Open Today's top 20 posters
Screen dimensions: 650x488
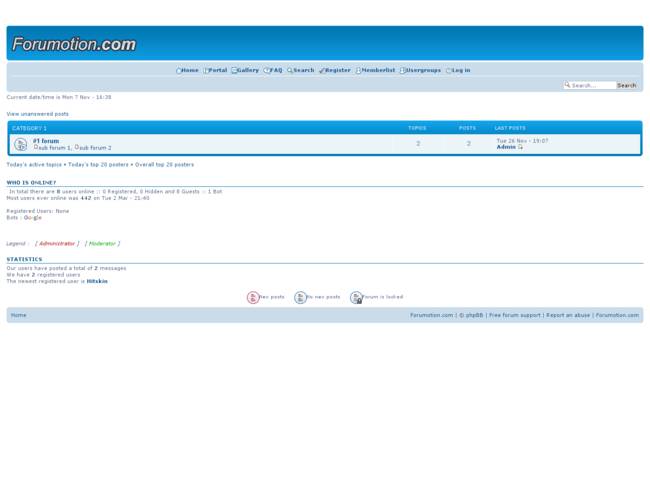pos(98,164)
